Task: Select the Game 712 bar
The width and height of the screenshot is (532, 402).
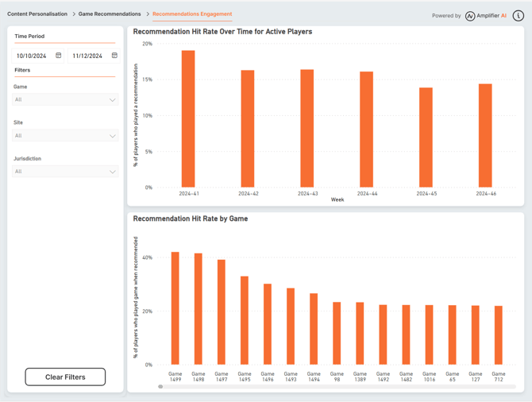Action: pyautogui.click(x=499, y=335)
